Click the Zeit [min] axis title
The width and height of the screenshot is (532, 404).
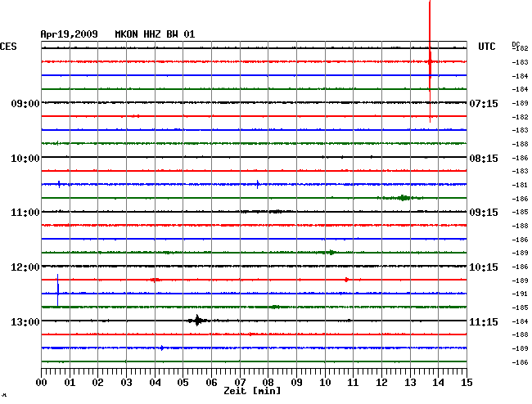[252, 391]
